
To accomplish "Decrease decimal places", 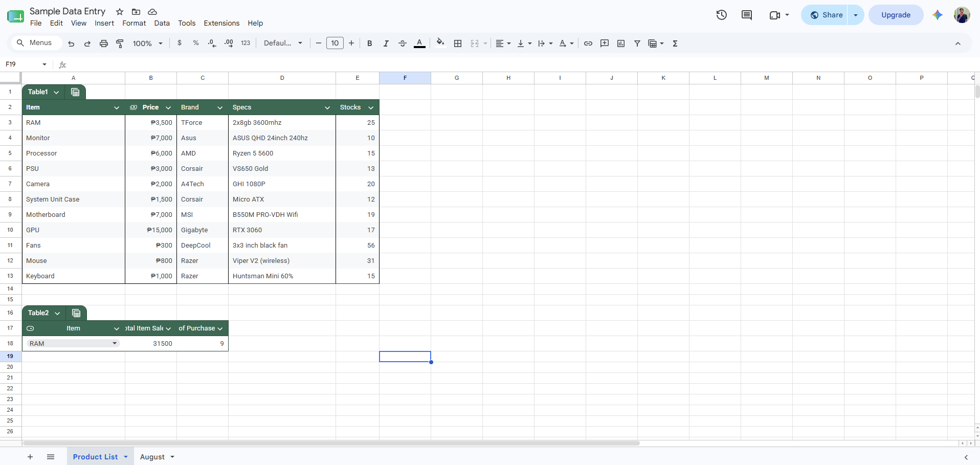I will tap(212, 43).
